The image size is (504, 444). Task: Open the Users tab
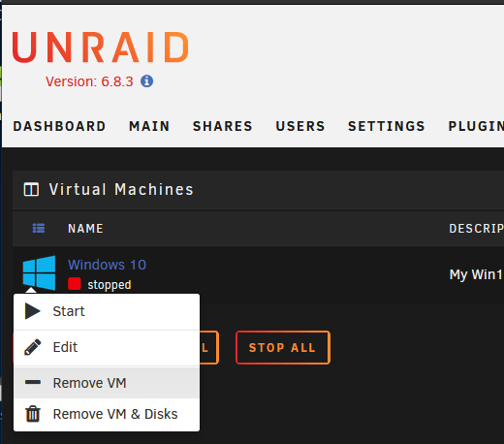(300, 126)
